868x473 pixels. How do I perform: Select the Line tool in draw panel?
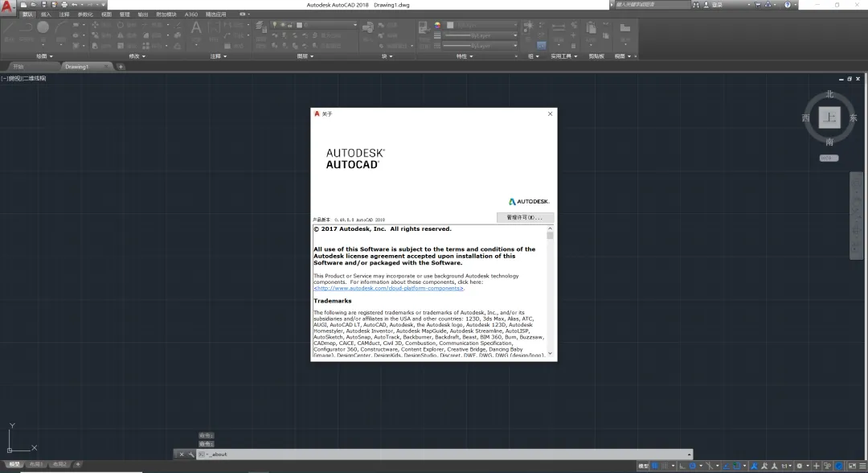9,27
